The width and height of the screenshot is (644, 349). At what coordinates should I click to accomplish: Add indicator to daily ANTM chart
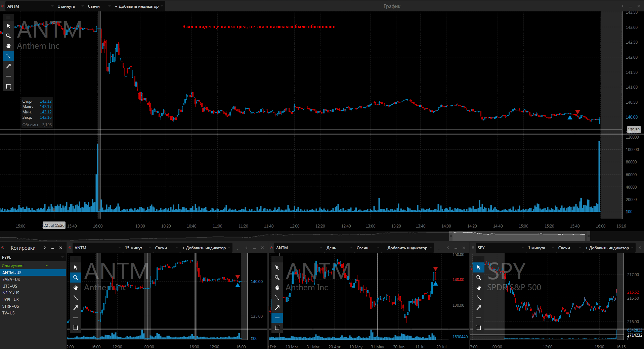408,248
